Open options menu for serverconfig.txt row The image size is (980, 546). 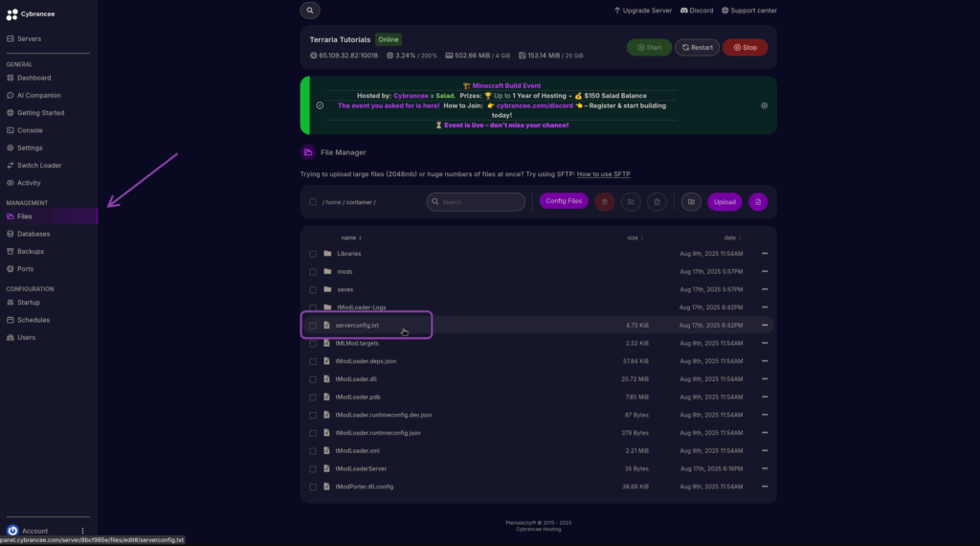pos(765,326)
